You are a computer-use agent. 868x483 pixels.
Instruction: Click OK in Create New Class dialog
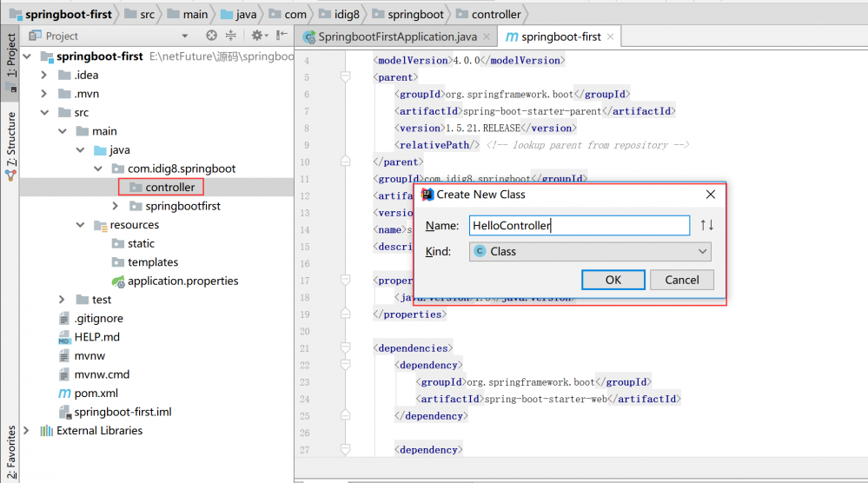(x=613, y=280)
